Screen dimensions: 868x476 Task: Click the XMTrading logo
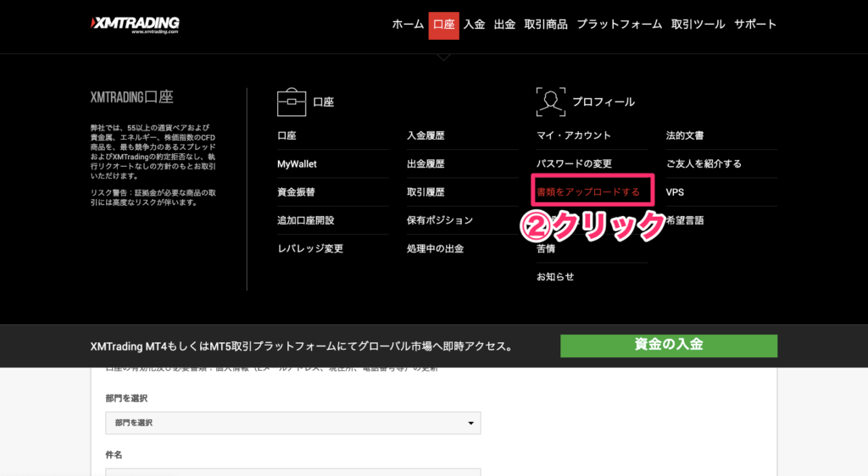click(135, 25)
